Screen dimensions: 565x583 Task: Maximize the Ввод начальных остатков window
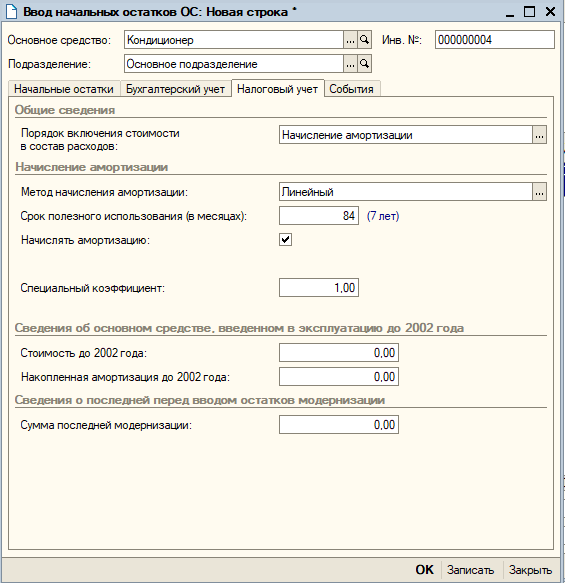tap(529, 12)
